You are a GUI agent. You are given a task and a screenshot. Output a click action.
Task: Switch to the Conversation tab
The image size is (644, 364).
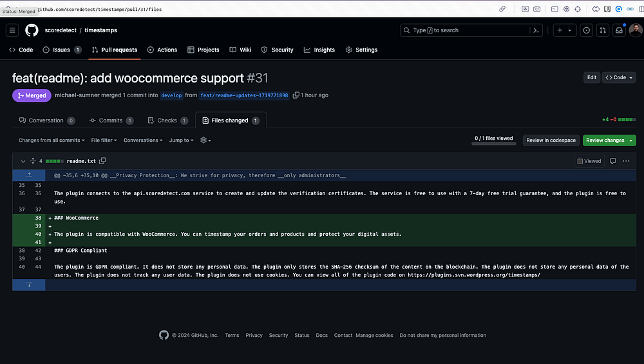pyautogui.click(x=47, y=120)
